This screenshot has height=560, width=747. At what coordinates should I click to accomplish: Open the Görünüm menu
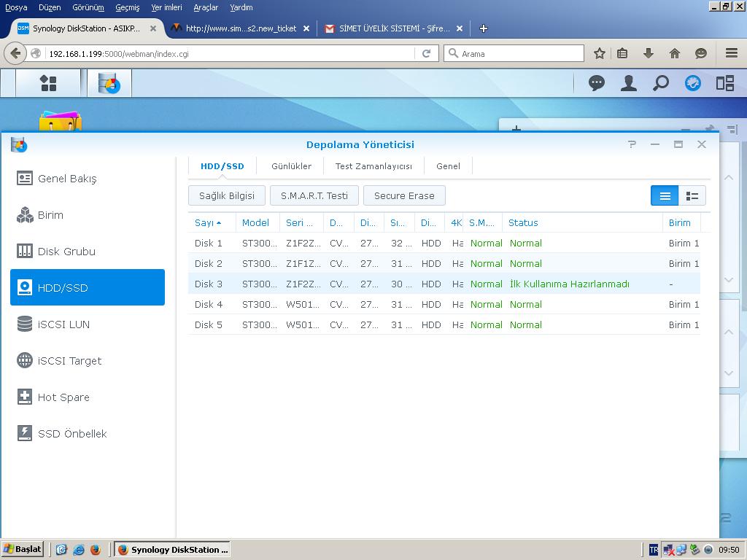point(88,7)
